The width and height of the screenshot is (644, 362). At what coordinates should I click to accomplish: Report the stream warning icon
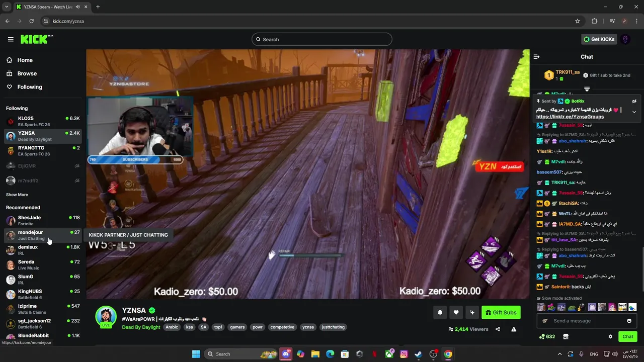[x=514, y=329]
